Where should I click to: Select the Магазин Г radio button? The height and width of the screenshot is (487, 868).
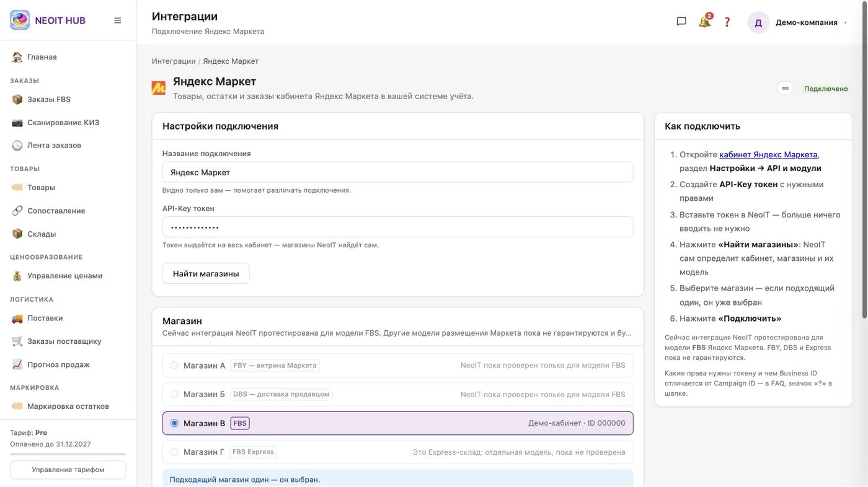point(174,452)
